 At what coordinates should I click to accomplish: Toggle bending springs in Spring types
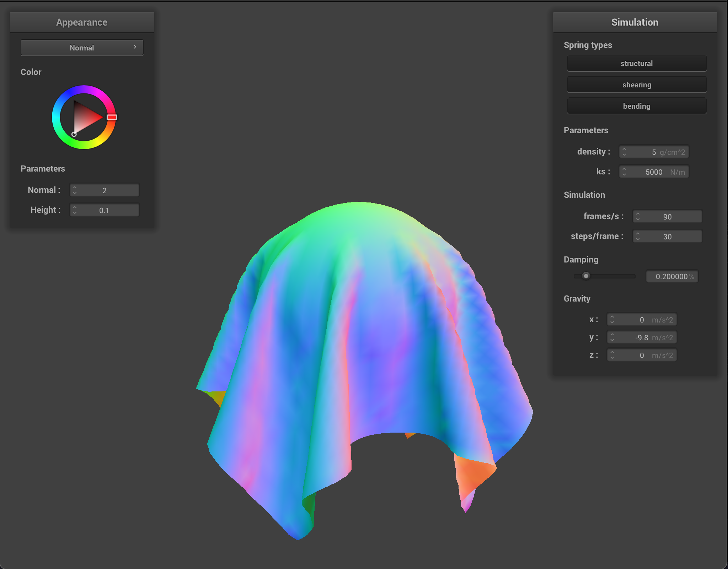coord(636,106)
